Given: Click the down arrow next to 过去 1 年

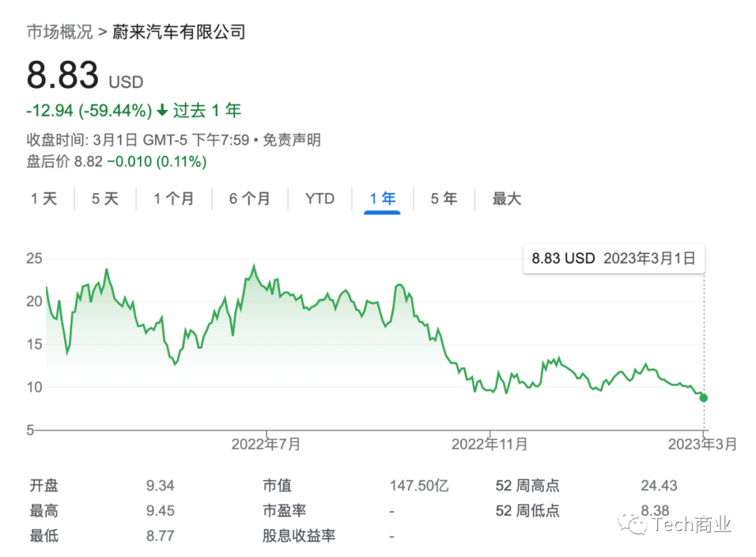Looking at the screenshot, I should (162, 111).
